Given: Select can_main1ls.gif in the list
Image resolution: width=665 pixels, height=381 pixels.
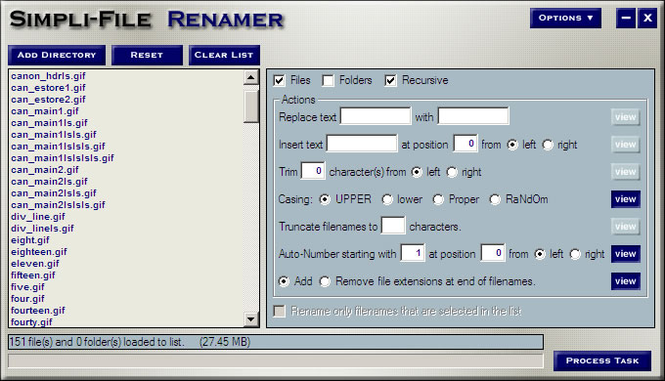Looking at the screenshot, I should click(x=49, y=123).
